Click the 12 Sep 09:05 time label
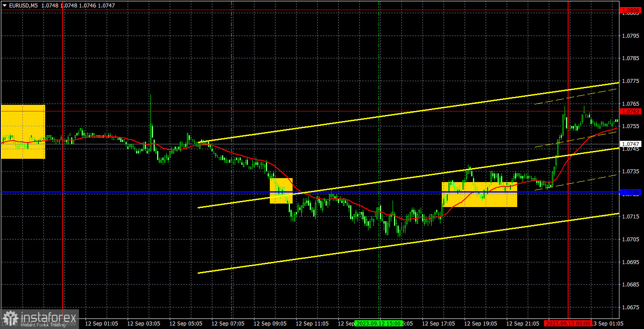This screenshot has width=644, height=329. (x=270, y=323)
